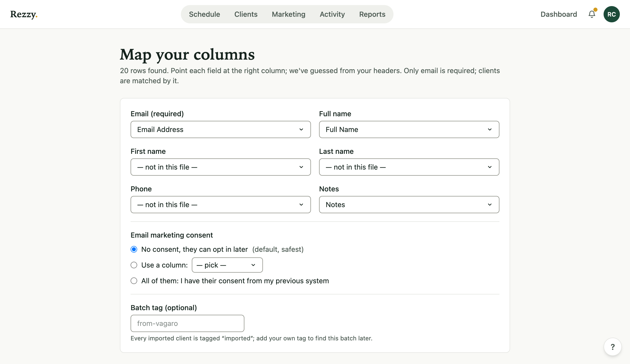Go to the Clients tab
The height and width of the screenshot is (364, 630).
coord(246,14)
